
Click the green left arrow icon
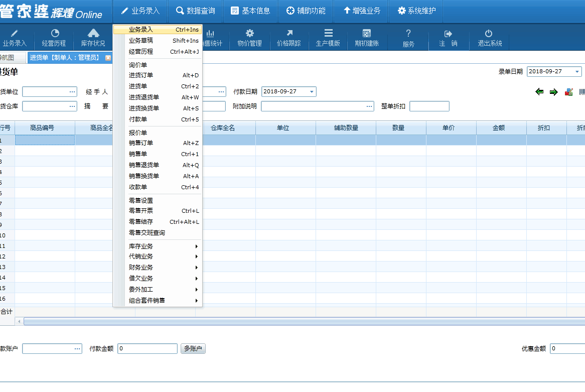(540, 92)
